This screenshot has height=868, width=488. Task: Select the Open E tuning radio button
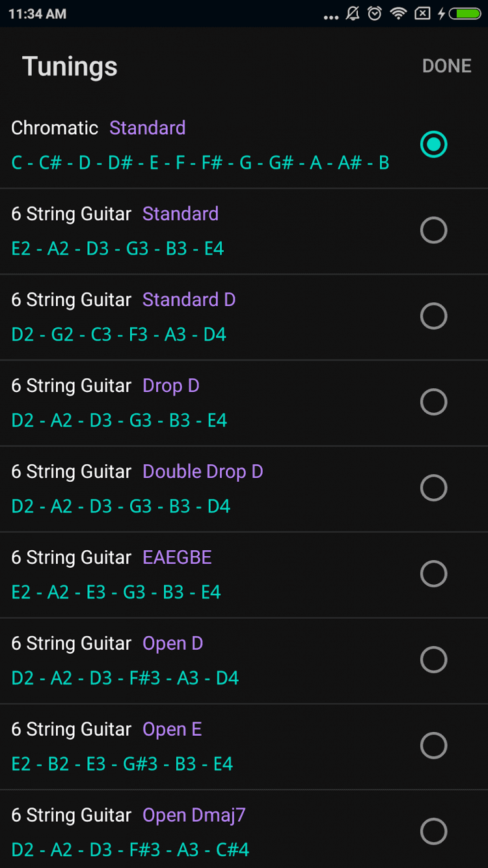click(x=433, y=746)
